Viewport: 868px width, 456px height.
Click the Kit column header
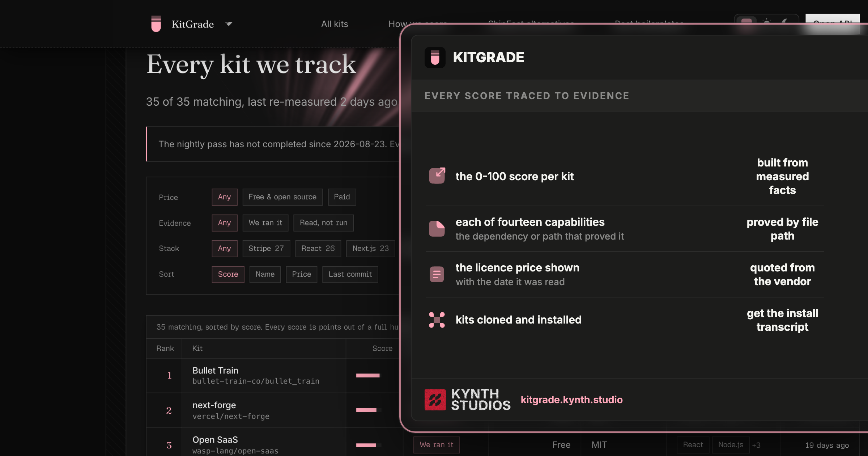197,348
